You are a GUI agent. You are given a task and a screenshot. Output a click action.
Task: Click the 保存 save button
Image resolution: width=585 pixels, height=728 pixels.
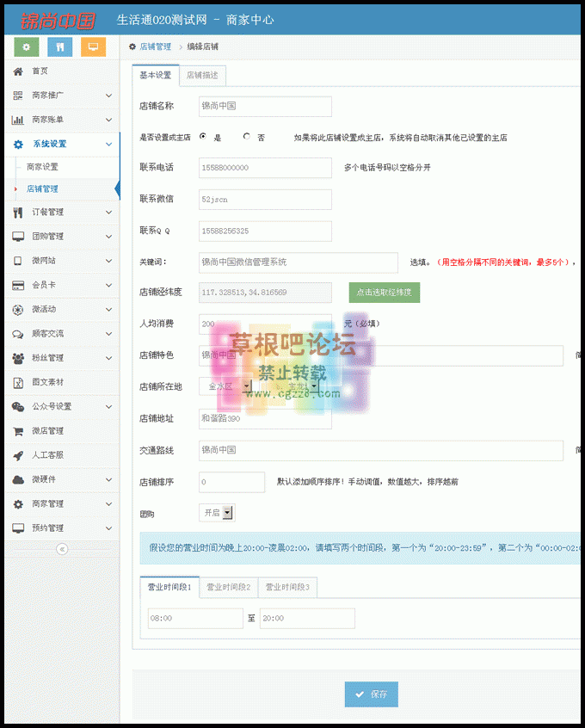click(x=372, y=694)
